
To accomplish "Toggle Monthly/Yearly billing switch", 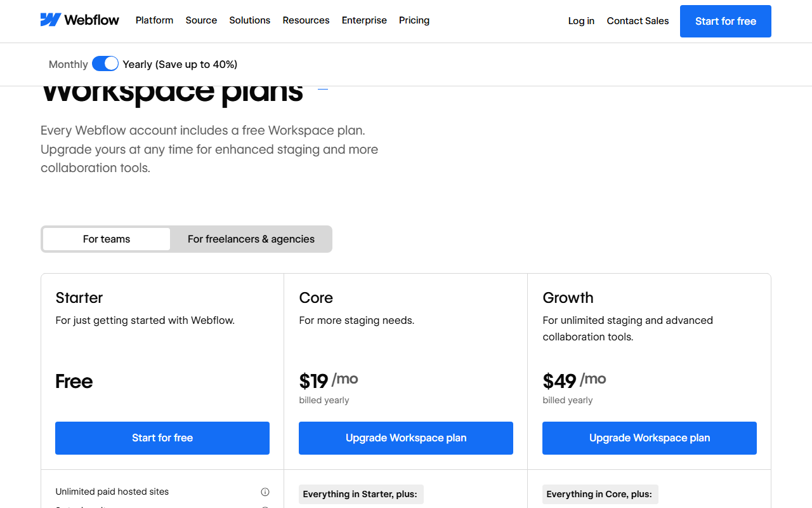I will [105, 63].
